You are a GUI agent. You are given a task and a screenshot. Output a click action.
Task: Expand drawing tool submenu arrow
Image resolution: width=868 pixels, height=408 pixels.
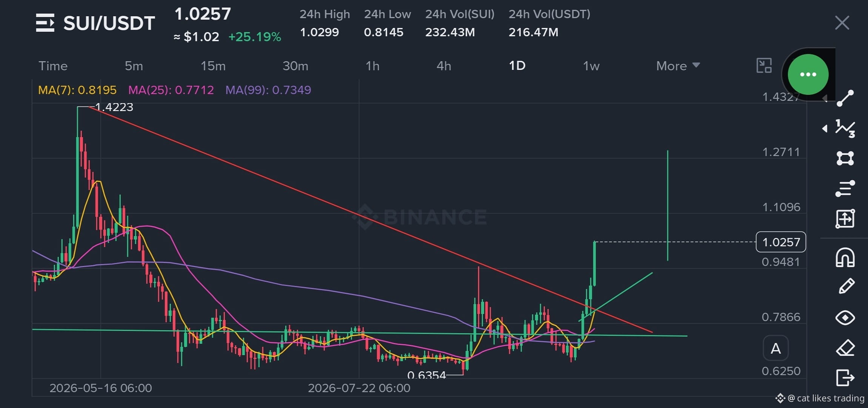825,128
